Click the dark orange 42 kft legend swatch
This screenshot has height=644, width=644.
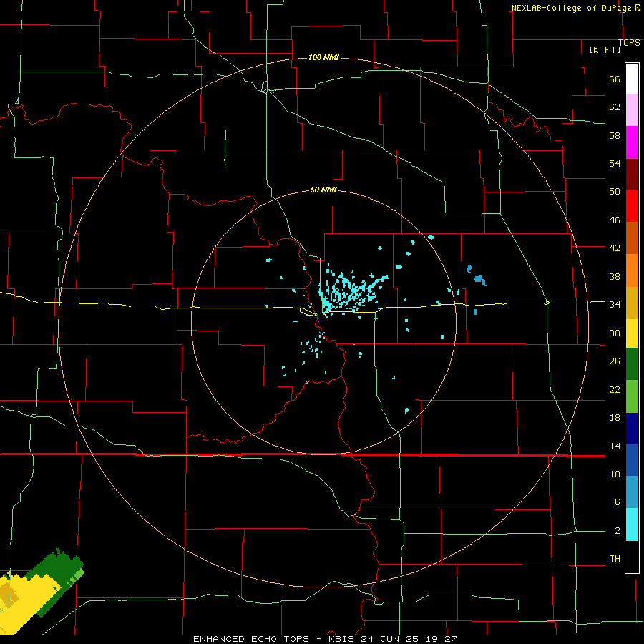(x=632, y=238)
